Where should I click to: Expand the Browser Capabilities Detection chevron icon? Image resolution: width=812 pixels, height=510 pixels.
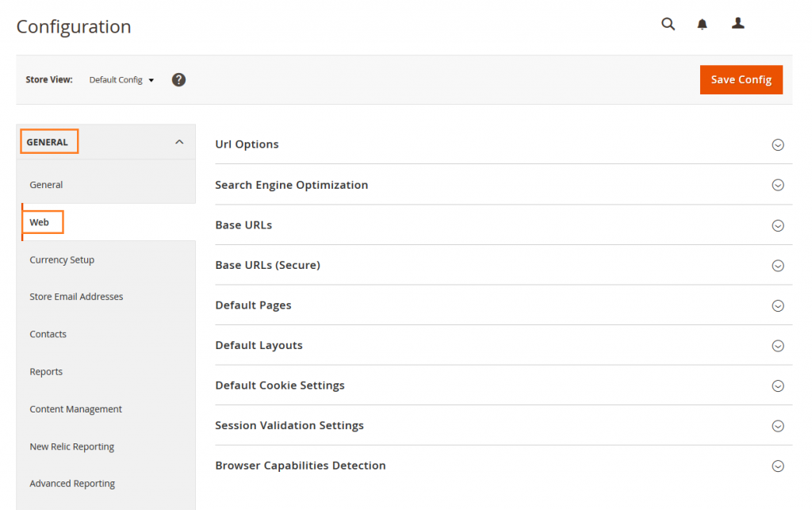click(x=778, y=466)
